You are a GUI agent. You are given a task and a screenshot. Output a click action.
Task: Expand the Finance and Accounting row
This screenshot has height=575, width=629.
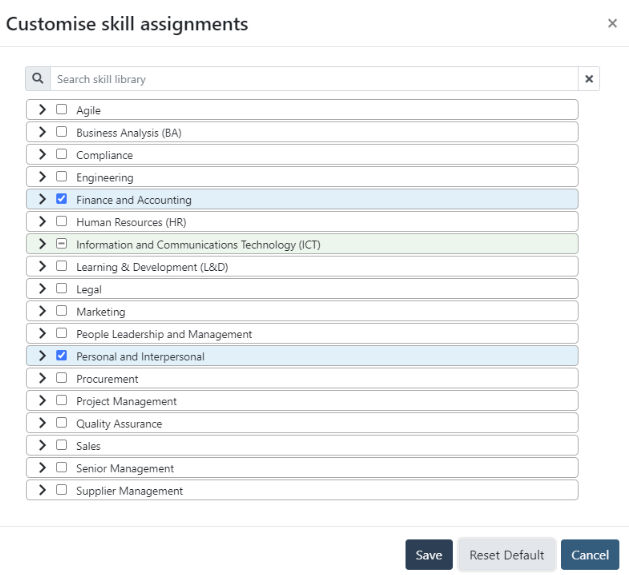(x=42, y=199)
